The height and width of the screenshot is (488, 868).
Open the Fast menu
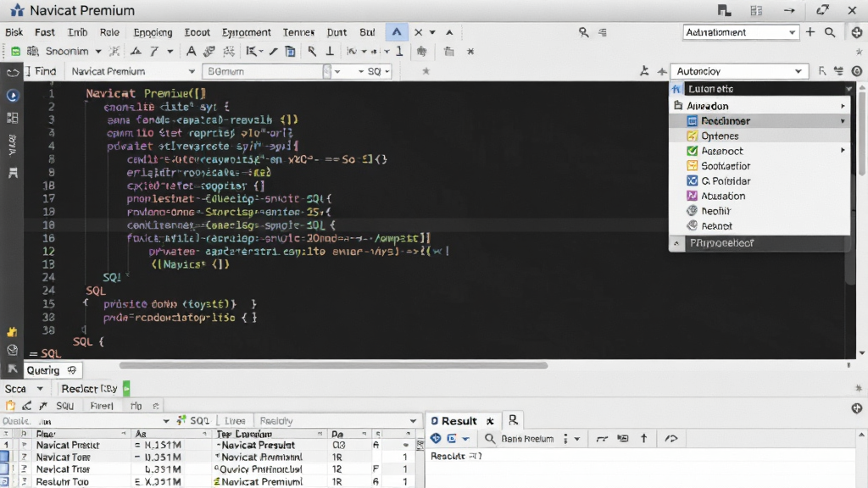coord(45,32)
